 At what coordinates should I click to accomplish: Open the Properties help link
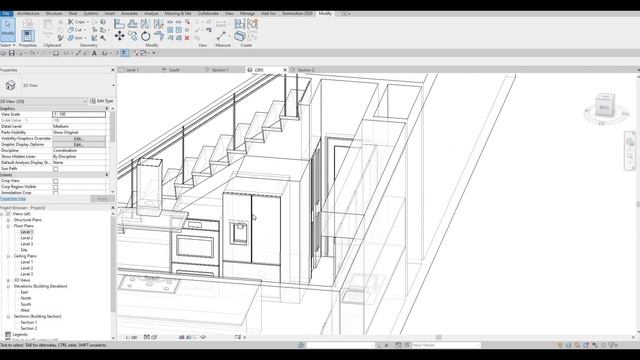[13, 199]
